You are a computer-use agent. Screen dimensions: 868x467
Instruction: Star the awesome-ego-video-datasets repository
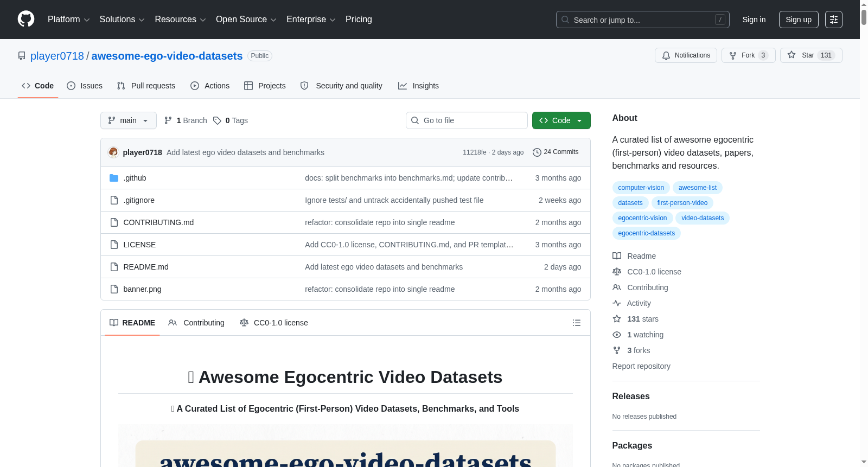coord(811,55)
